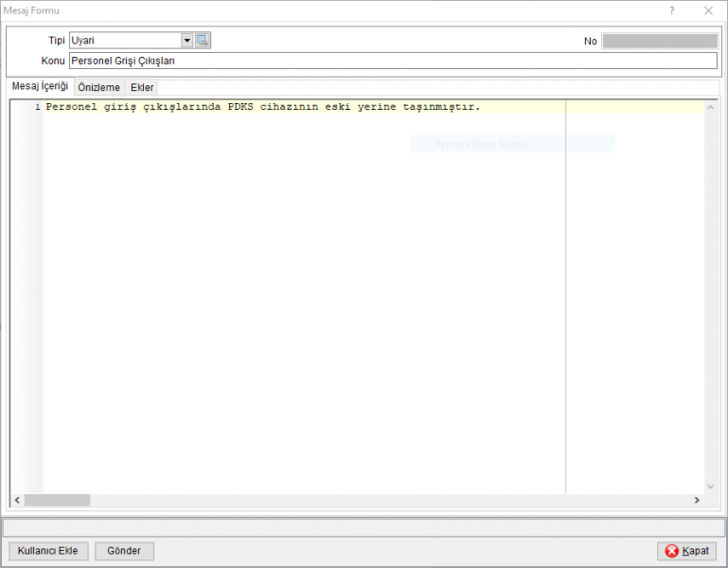
Task: Click line 1 of the message text
Action: coord(263,107)
